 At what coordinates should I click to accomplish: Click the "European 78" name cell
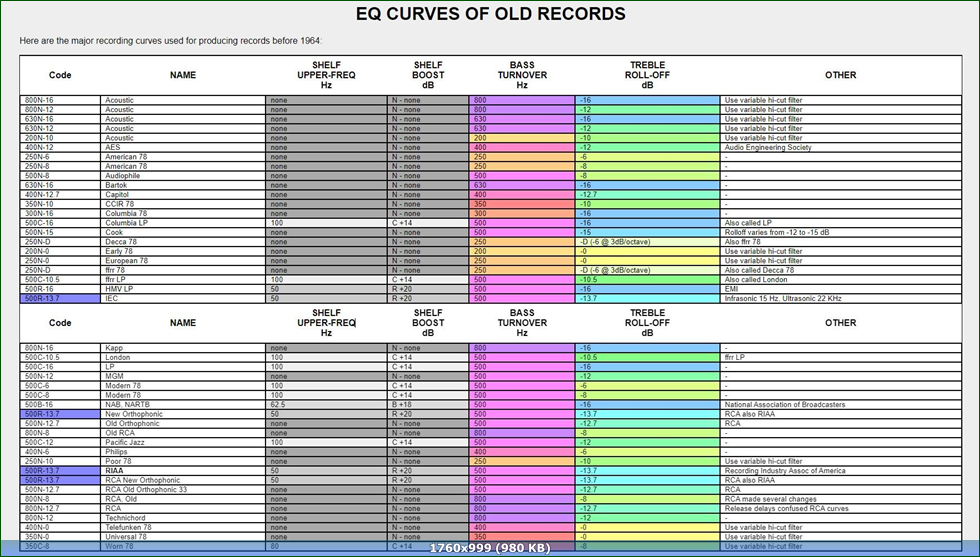182,261
